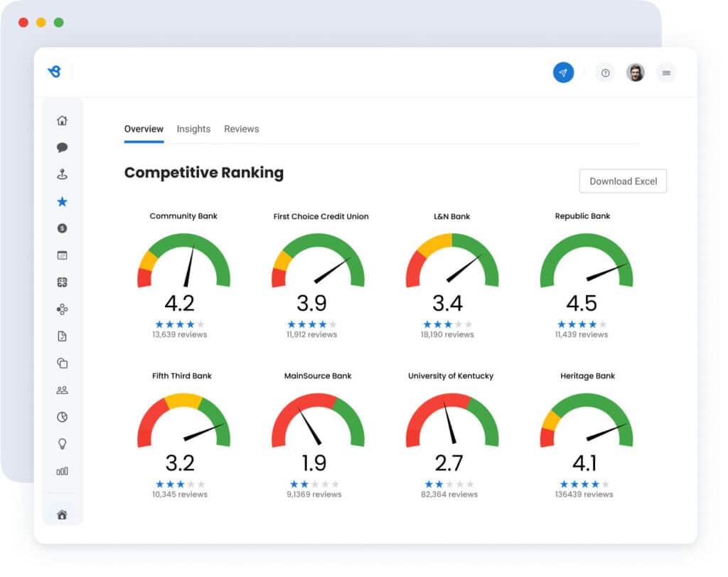
Task: Open the lightbulb insights icon
Action: [x=62, y=444]
